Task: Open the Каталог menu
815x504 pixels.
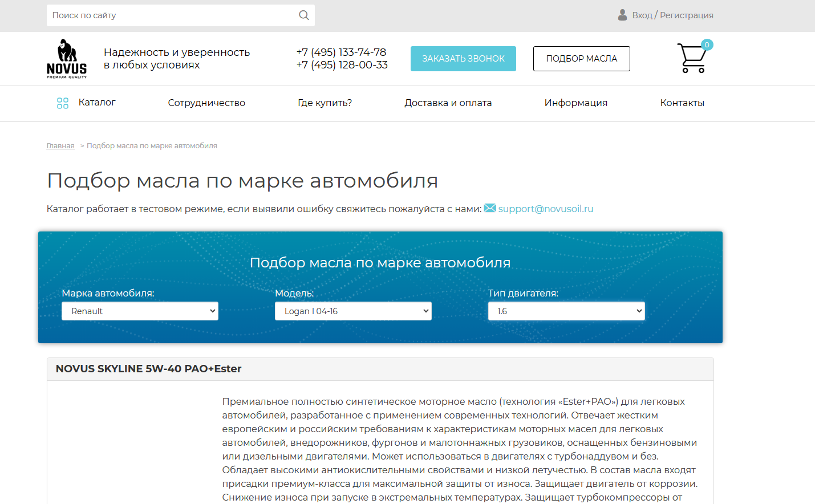Action: 97,103
